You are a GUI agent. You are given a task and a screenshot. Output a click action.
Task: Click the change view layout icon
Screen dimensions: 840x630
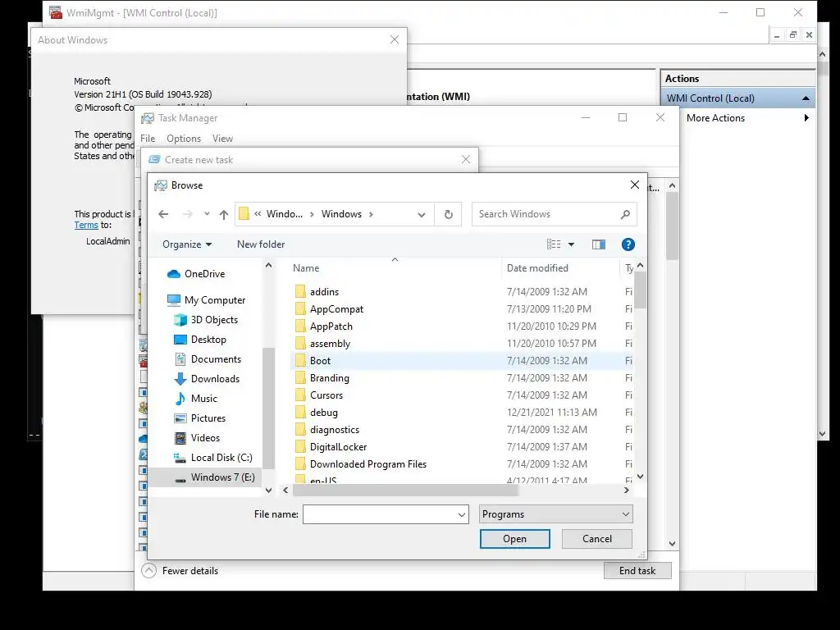[554, 244]
